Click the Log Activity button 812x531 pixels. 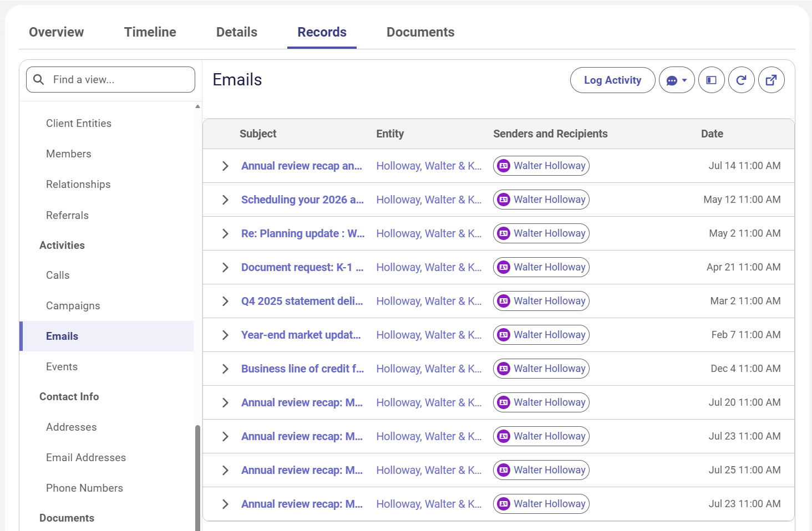tap(612, 80)
